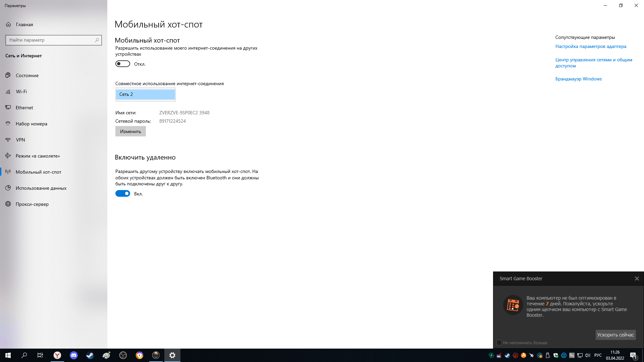Click Discord taskbar icon

tap(73, 355)
